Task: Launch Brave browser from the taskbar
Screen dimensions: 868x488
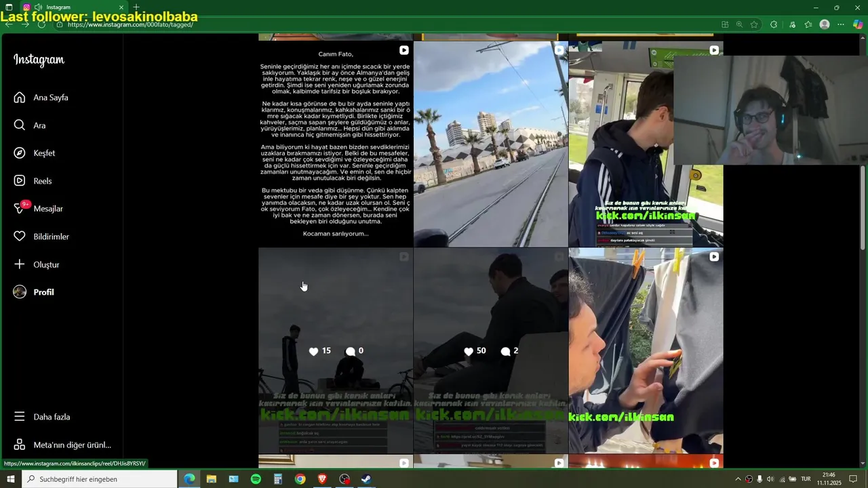Action: tap(322, 479)
